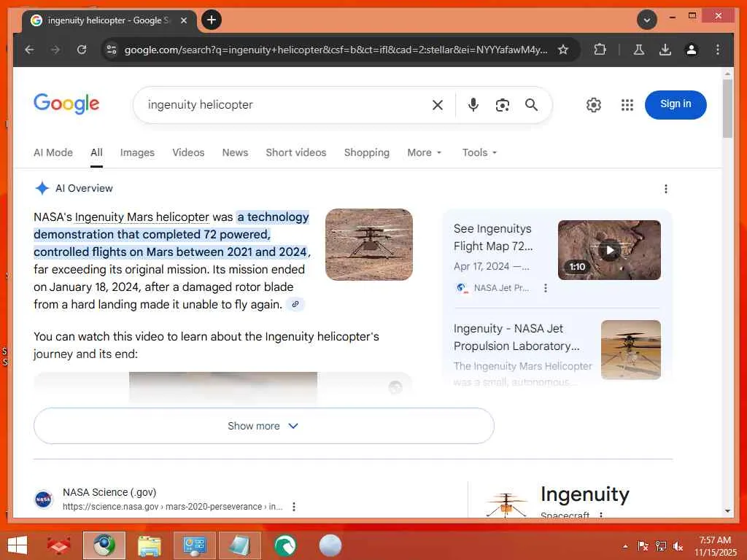747x560 pixels.
Task: Open a new tab with the plus button
Action: [212, 20]
